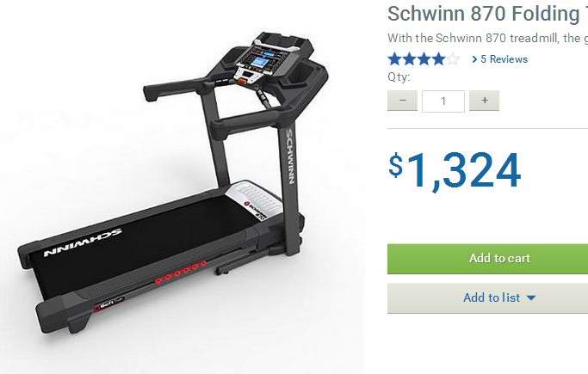Select the first rating star
This screenshot has width=588, height=374.
(x=394, y=59)
